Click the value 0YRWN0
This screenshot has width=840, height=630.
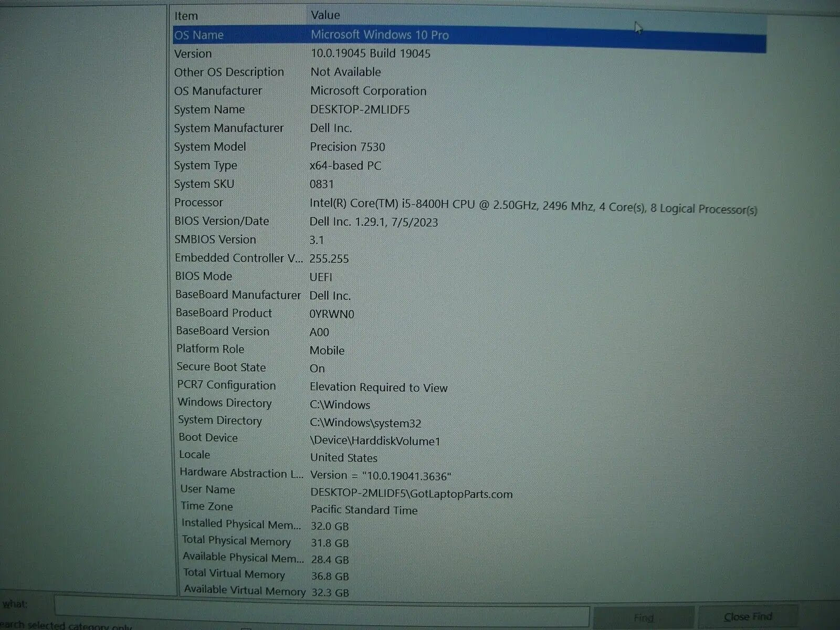pos(332,314)
